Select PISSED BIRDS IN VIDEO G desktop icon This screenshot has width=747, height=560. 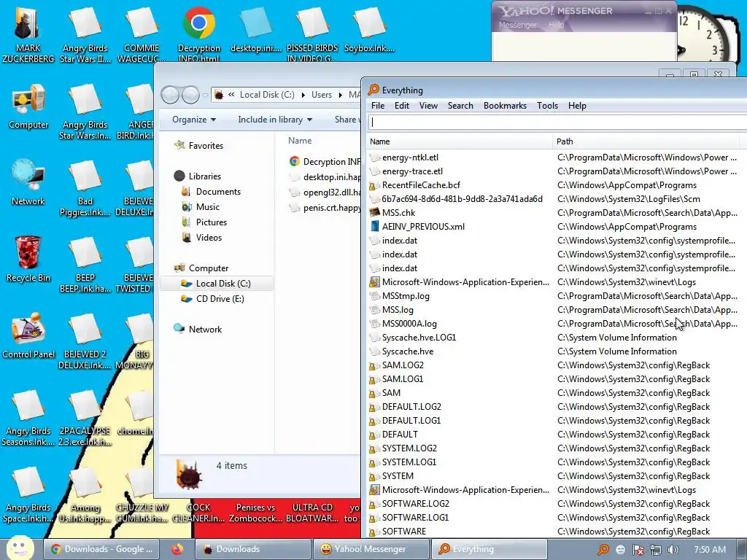[x=312, y=34]
